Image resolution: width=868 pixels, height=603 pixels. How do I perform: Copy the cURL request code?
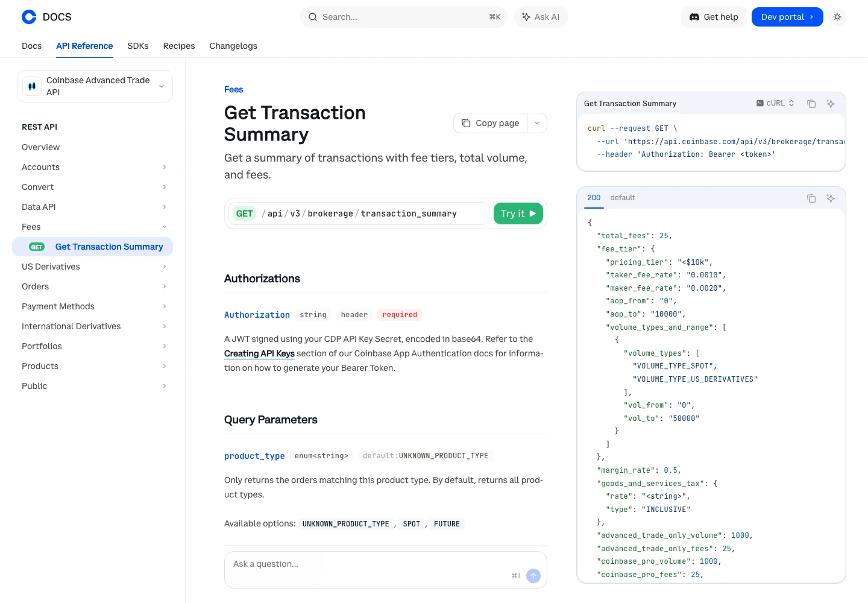coord(811,104)
